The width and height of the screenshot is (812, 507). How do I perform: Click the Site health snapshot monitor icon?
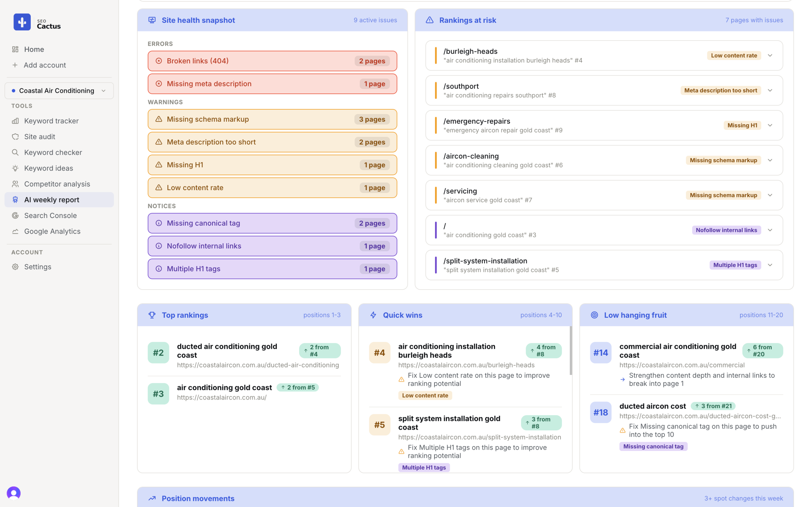coord(152,20)
